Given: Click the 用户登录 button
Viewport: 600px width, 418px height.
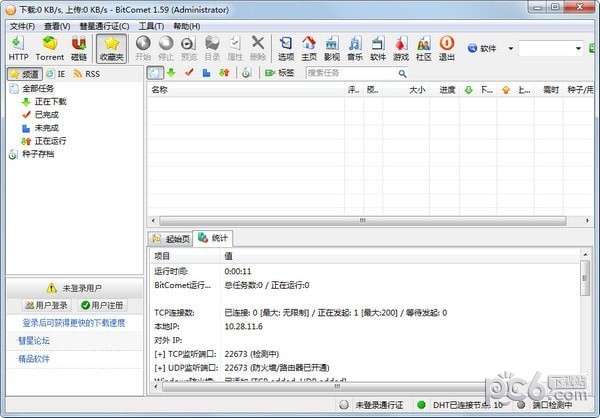Looking at the screenshot, I should click(x=46, y=305).
